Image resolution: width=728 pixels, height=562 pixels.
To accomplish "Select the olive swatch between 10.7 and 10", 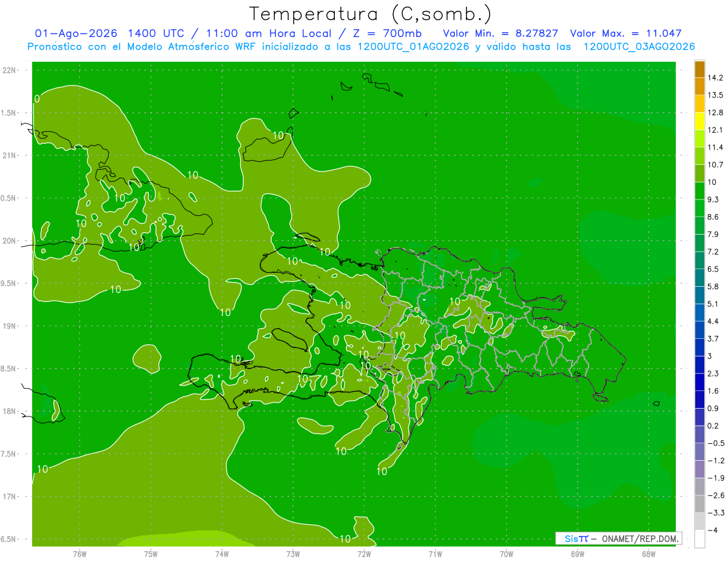I will (x=699, y=173).
